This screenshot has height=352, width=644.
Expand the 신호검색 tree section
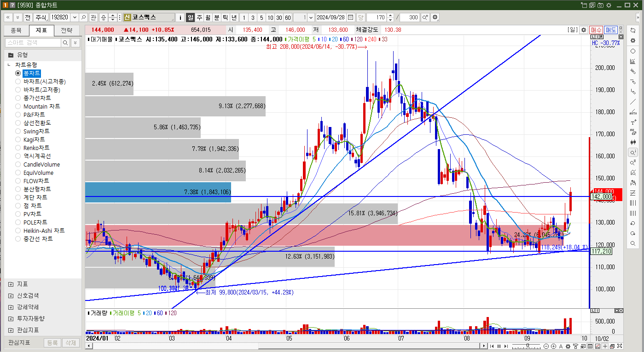click(x=11, y=295)
